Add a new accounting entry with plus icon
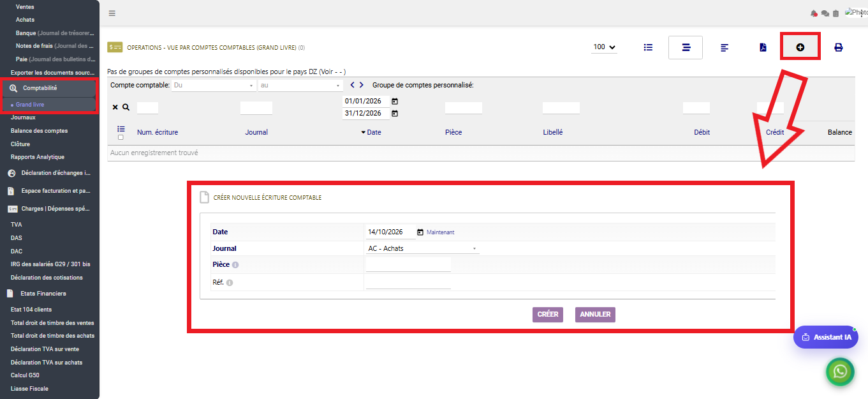The image size is (868, 399). tap(800, 47)
